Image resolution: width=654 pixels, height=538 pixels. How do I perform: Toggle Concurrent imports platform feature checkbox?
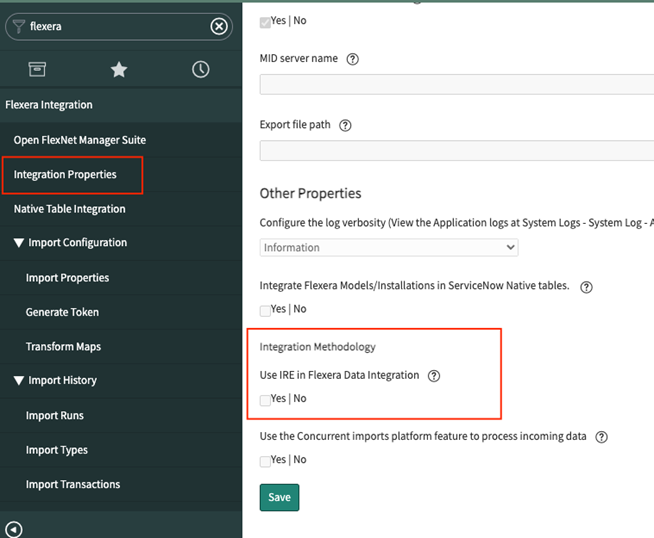tap(265, 461)
